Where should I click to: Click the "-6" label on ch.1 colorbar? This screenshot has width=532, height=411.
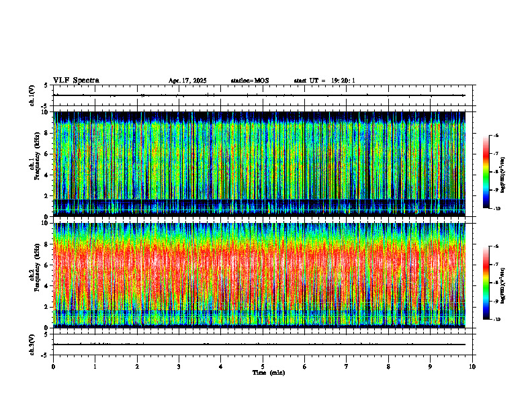(496, 136)
